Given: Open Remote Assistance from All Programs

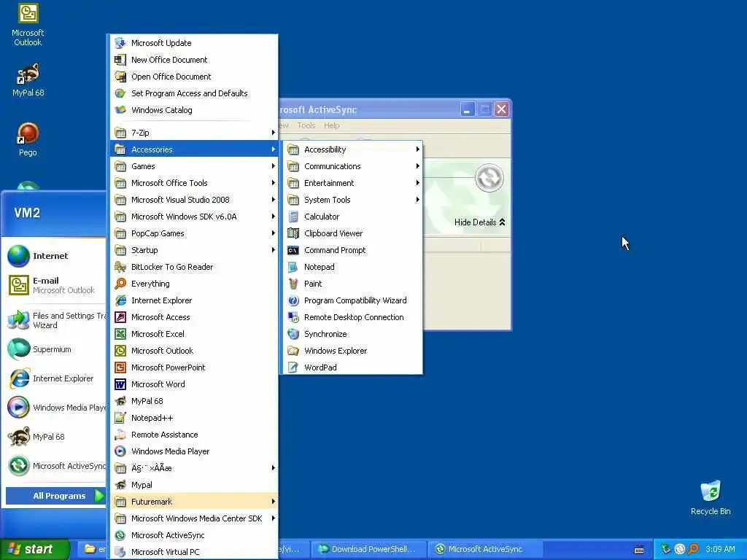Looking at the screenshot, I should point(194,435).
